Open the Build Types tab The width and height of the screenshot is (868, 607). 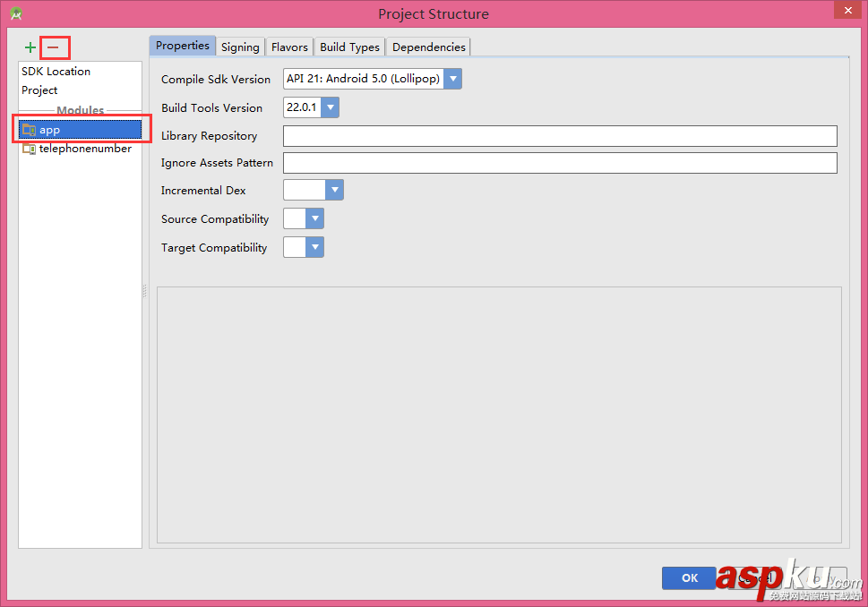click(348, 46)
